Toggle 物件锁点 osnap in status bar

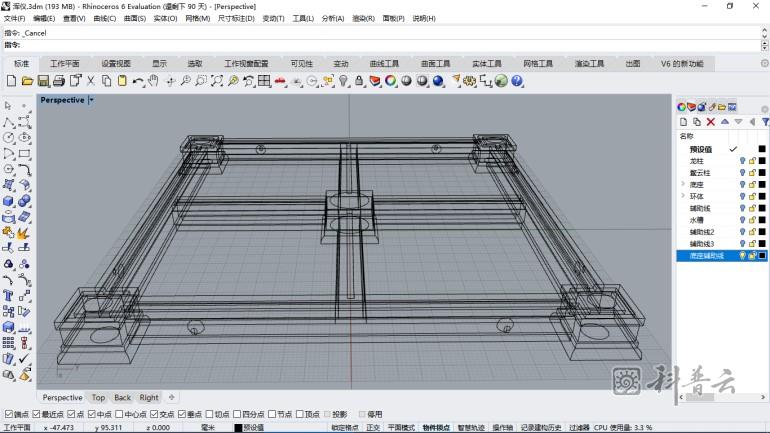click(436, 428)
